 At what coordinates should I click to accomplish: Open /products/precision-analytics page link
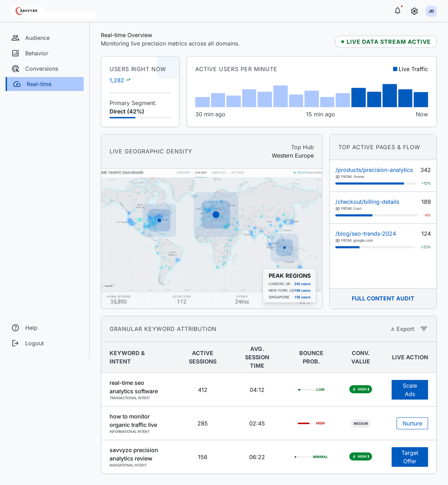(x=374, y=170)
